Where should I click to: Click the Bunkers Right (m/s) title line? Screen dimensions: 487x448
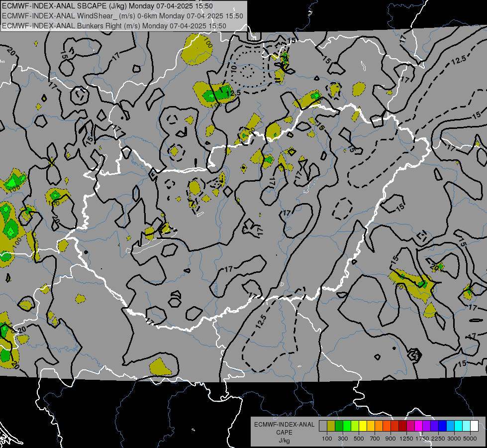tap(114, 26)
